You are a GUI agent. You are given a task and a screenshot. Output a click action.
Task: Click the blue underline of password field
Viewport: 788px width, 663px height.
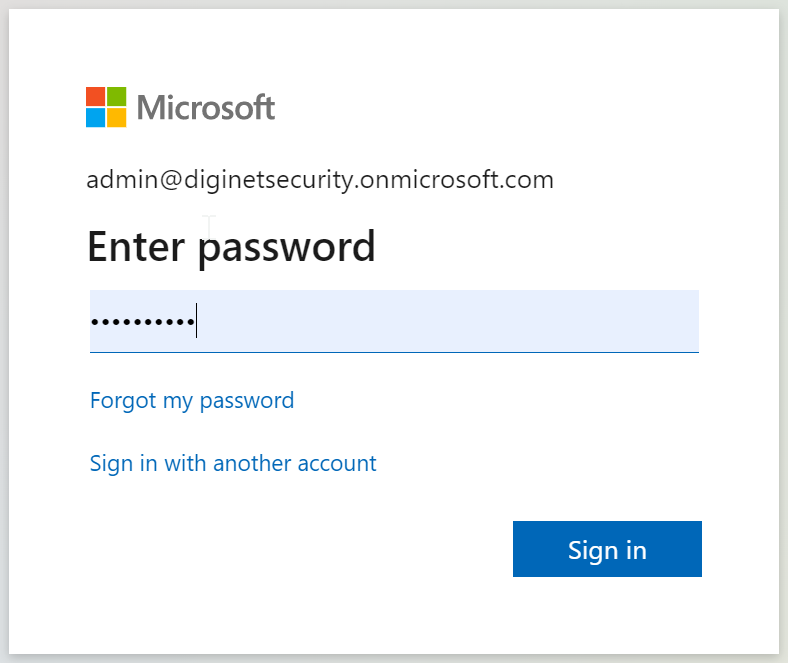coord(394,351)
